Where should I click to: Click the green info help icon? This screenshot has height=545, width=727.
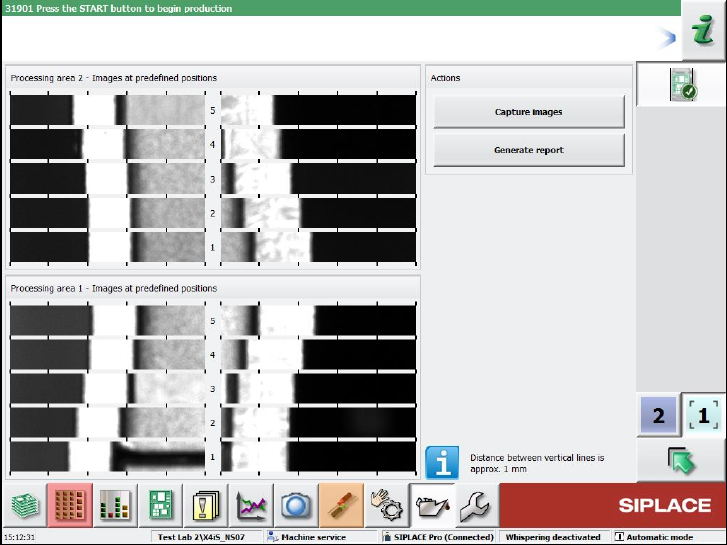[x=703, y=30]
